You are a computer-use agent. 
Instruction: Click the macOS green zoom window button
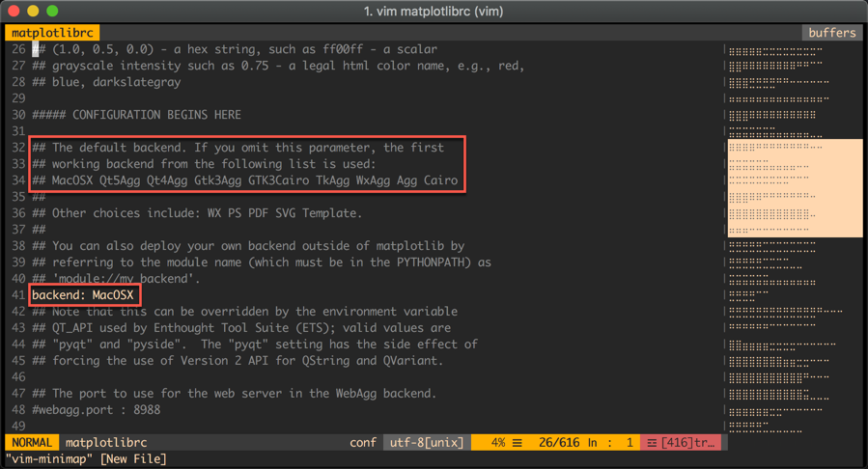point(52,11)
